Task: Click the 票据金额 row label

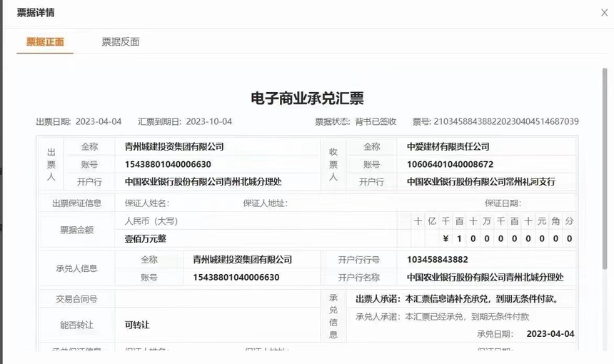Action: (x=77, y=230)
